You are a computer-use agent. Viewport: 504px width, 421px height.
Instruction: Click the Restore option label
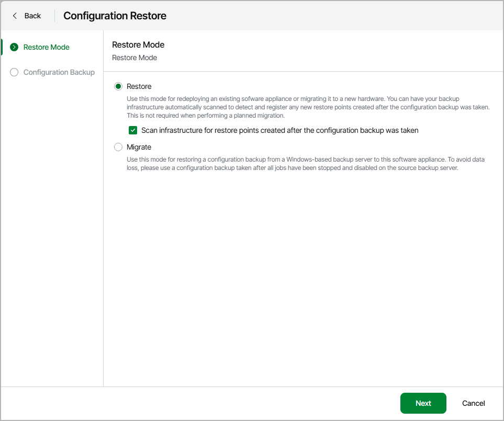pos(139,86)
